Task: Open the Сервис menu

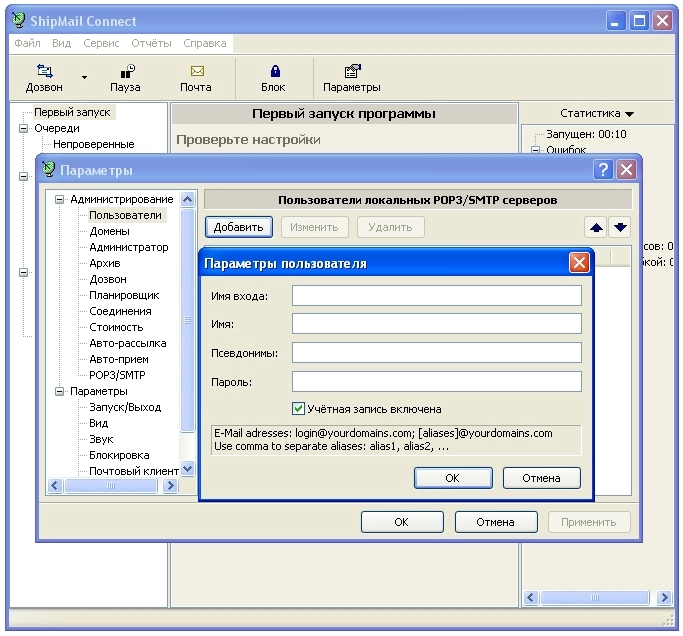Action: (101, 43)
